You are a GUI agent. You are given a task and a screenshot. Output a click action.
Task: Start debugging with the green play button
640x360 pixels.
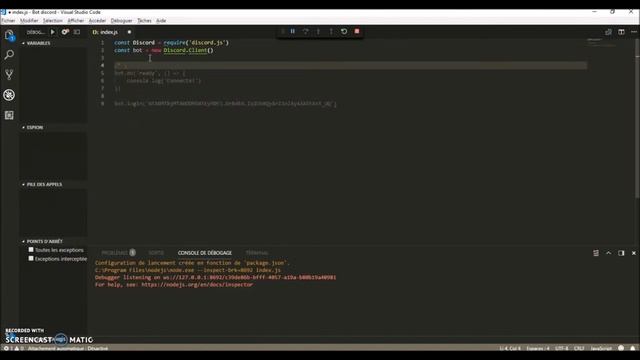pos(53,32)
